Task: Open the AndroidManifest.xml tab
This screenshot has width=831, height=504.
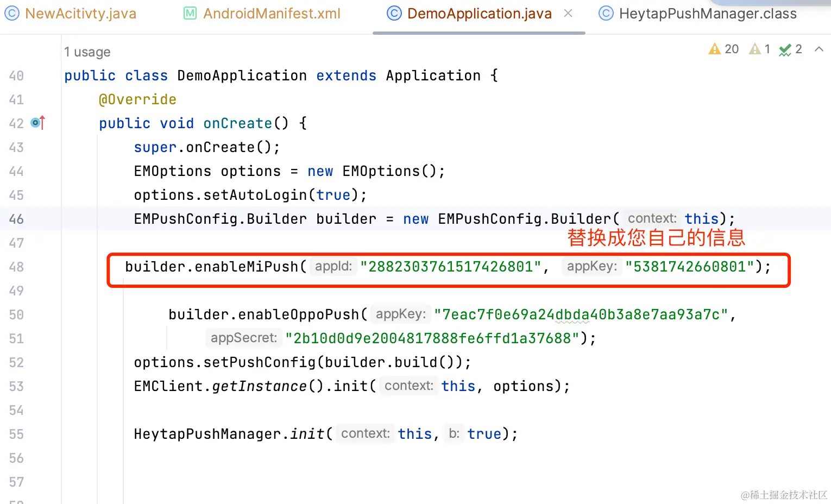Action: [x=272, y=14]
